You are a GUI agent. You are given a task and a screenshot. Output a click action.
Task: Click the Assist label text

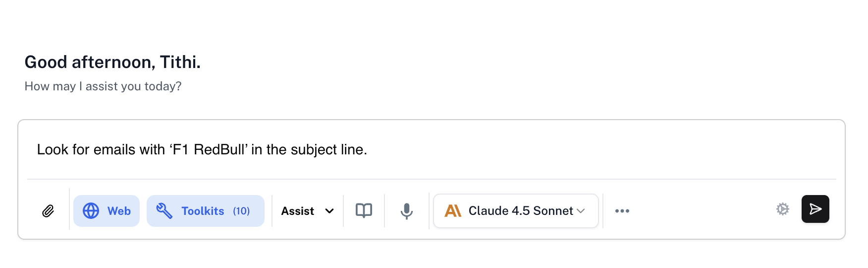click(298, 211)
